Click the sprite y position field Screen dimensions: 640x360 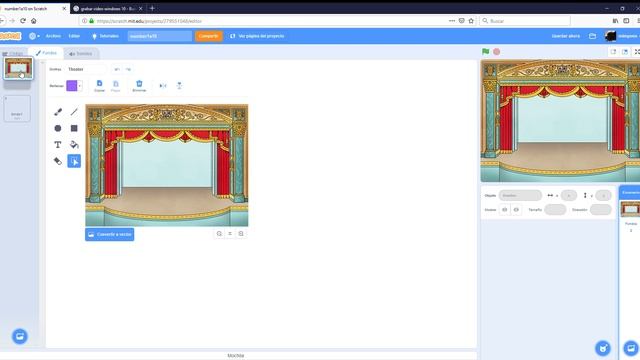(x=603, y=196)
